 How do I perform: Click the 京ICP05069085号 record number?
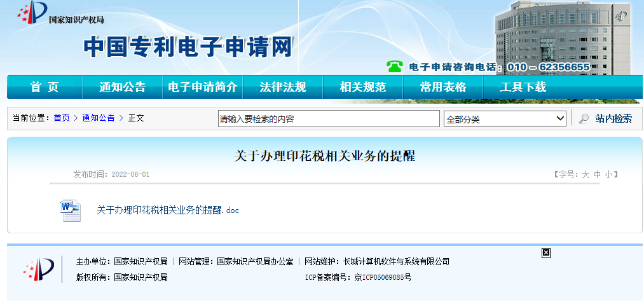[x=382, y=277]
